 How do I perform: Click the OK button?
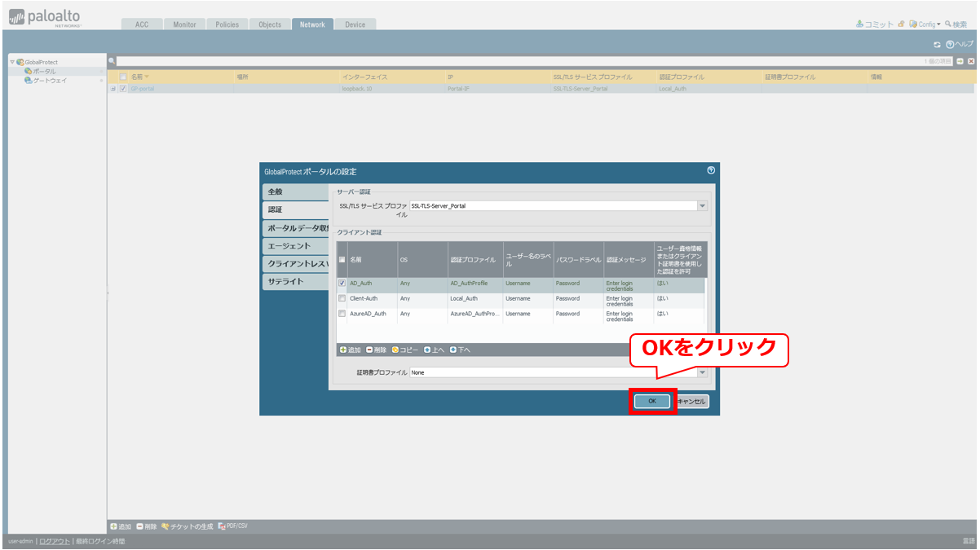652,402
